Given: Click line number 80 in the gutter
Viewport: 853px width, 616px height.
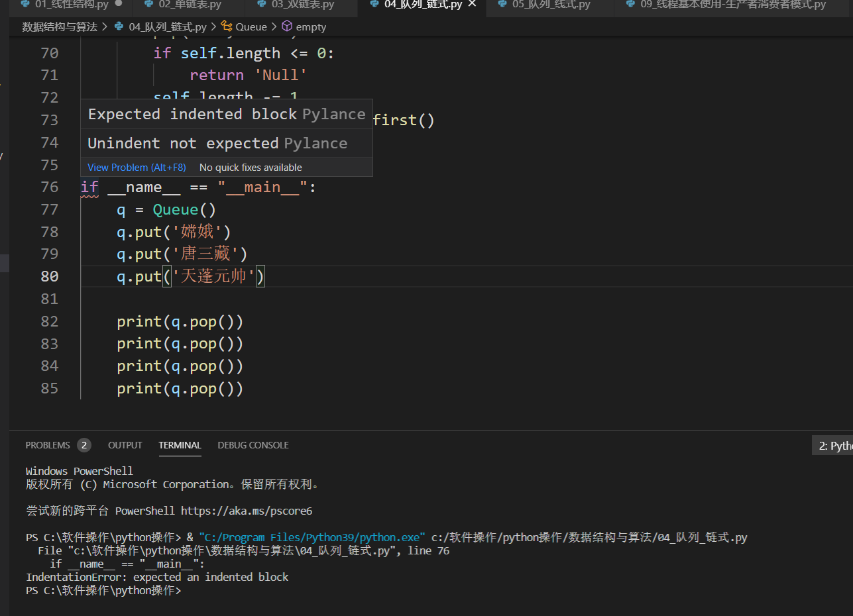Looking at the screenshot, I should (50, 277).
